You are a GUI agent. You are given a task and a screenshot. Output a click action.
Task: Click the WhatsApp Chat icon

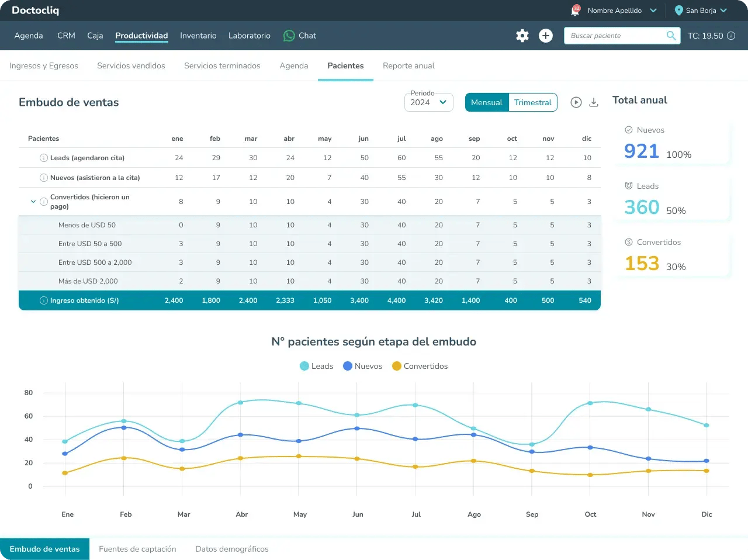coord(289,36)
